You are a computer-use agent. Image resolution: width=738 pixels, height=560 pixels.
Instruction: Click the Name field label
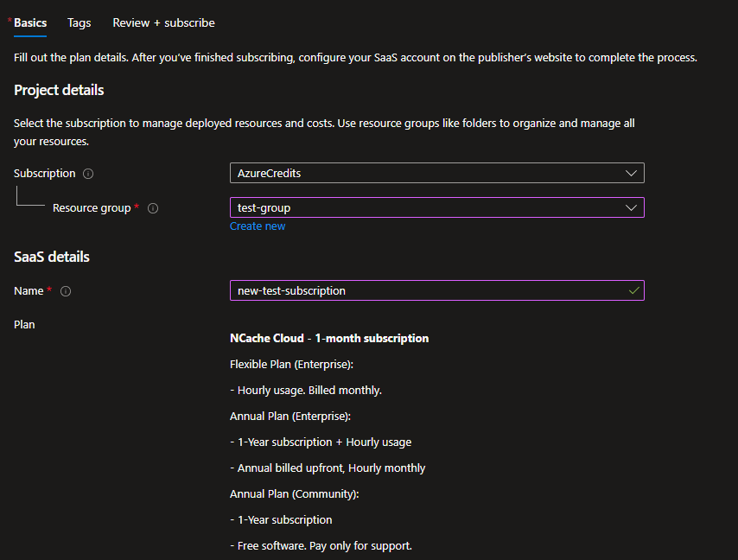[x=29, y=291]
